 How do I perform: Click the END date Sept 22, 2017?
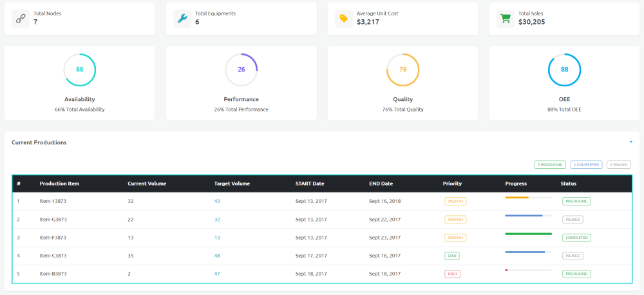click(385, 220)
